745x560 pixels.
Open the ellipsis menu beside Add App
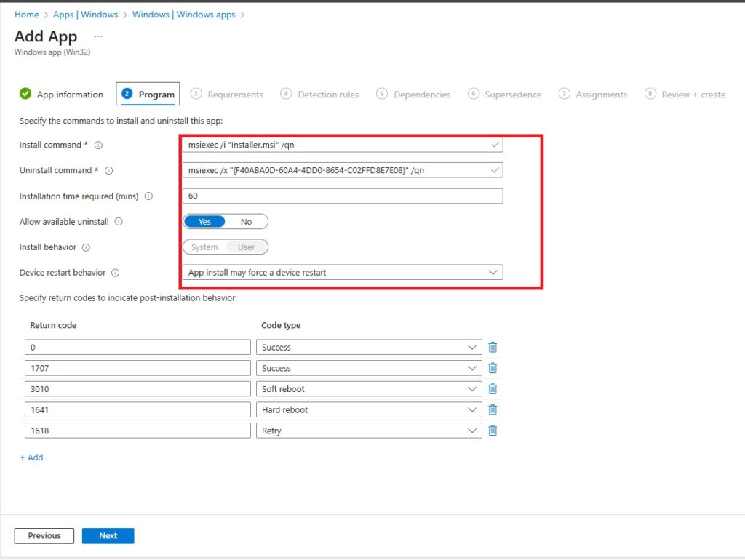[x=98, y=36]
